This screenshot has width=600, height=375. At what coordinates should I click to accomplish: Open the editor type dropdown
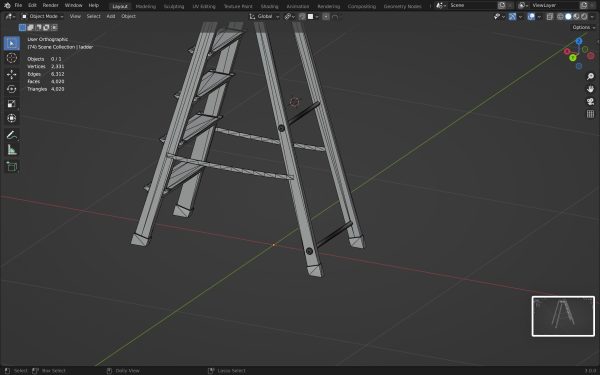(x=10, y=16)
